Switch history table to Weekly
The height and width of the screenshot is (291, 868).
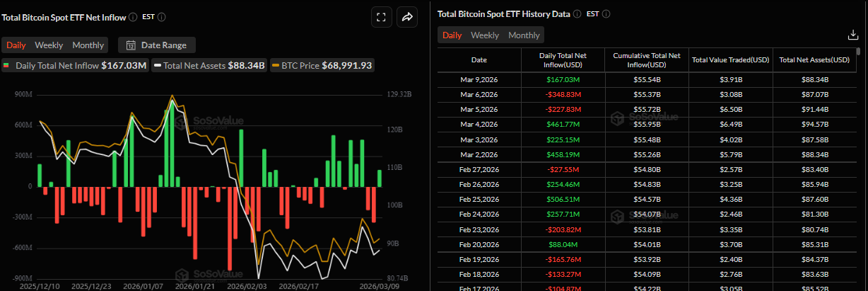point(485,35)
